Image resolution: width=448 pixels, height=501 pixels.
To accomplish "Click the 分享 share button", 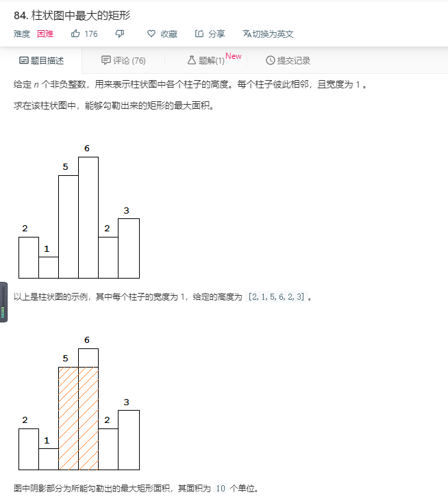I will (210, 34).
